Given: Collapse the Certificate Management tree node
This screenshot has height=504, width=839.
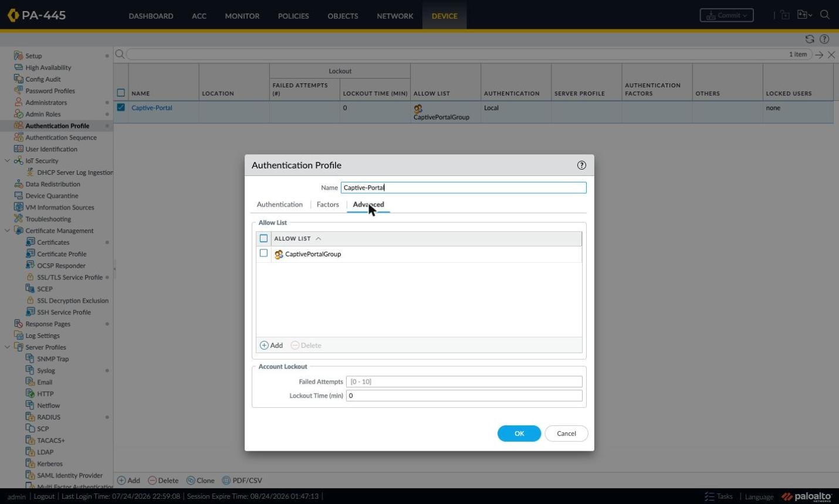Looking at the screenshot, I should pos(7,231).
